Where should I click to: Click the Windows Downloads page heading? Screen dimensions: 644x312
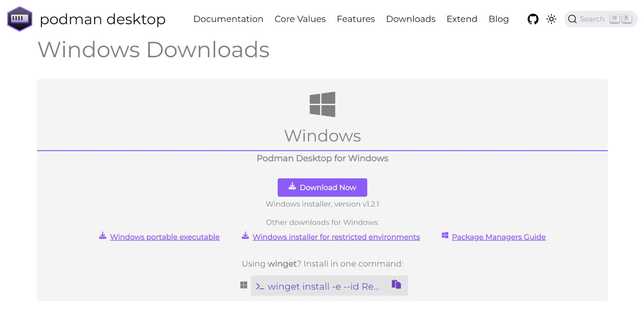coord(153,50)
